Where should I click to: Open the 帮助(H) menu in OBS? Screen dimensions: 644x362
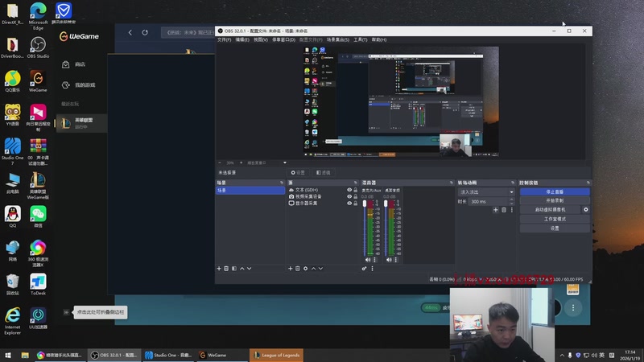click(379, 39)
